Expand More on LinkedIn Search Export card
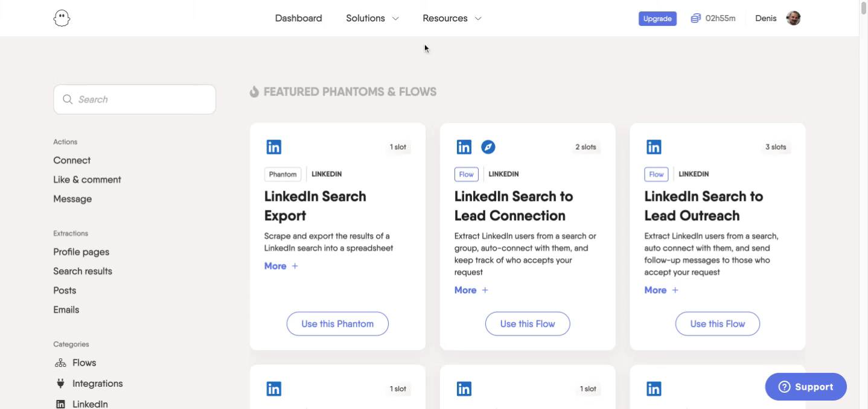This screenshot has height=409, width=868. (281, 266)
